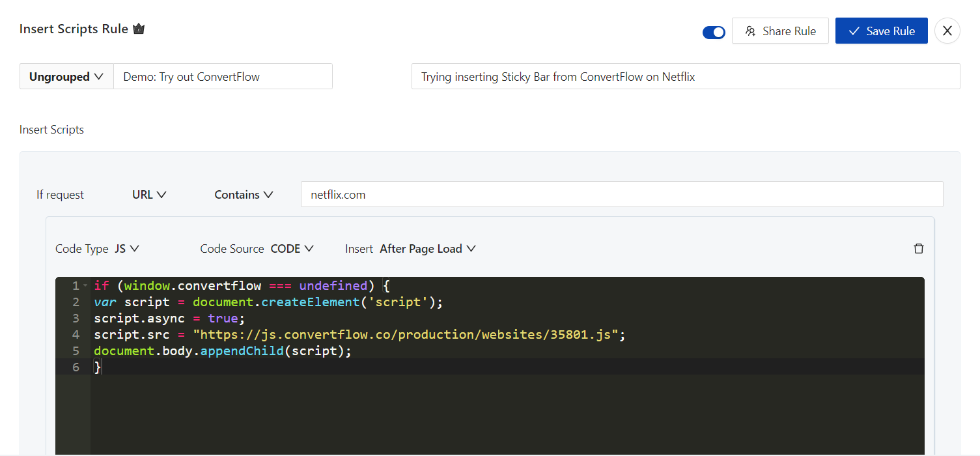This screenshot has width=980, height=456.
Task: Click line number 4 in the editor gutter
Action: (76, 335)
